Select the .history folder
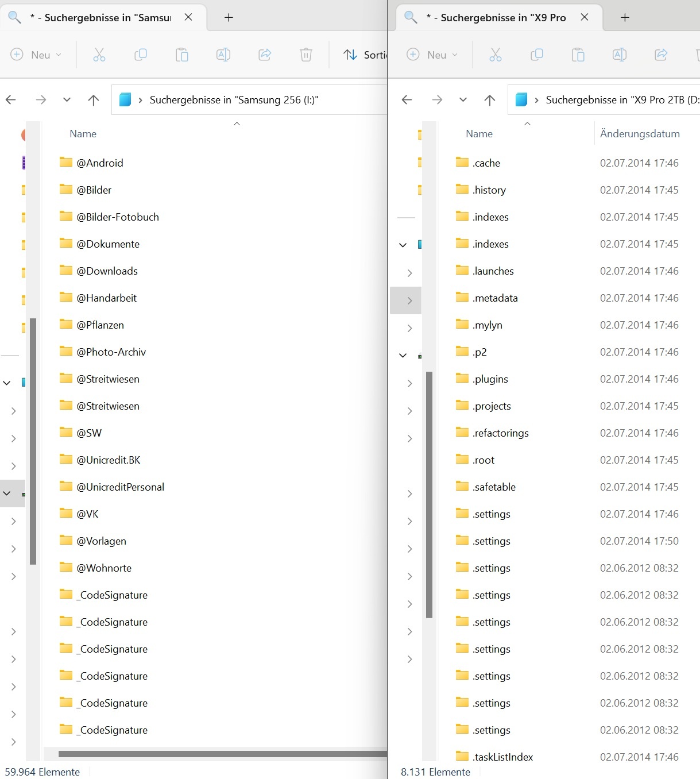 tap(489, 190)
